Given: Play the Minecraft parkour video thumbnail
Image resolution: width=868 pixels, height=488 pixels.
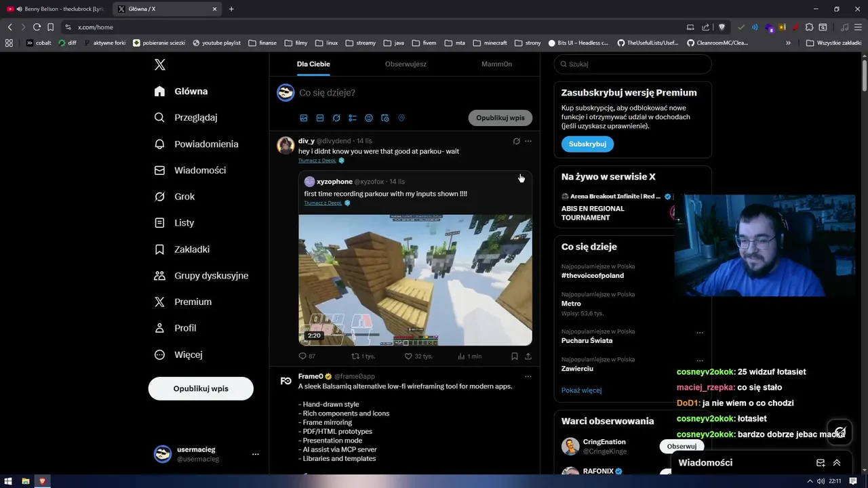Looking at the screenshot, I should point(415,280).
